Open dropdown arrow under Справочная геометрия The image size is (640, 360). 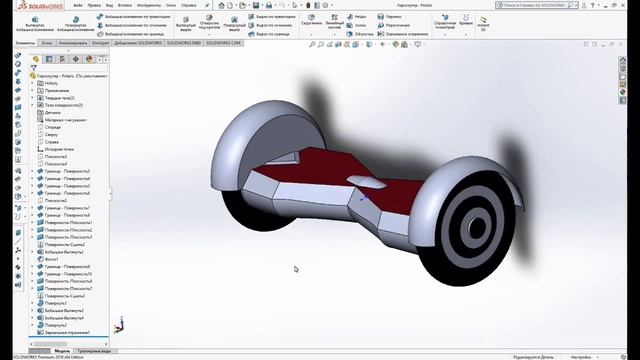pos(444,35)
